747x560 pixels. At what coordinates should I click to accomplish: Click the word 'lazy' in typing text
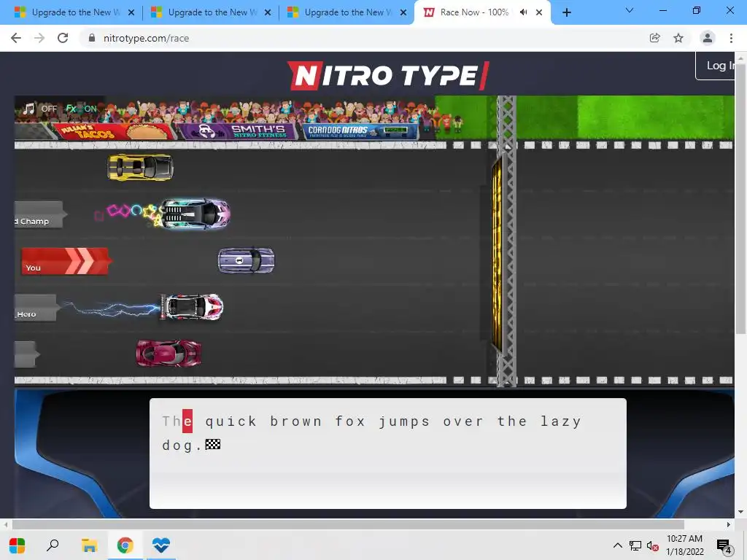pos(561,421)
